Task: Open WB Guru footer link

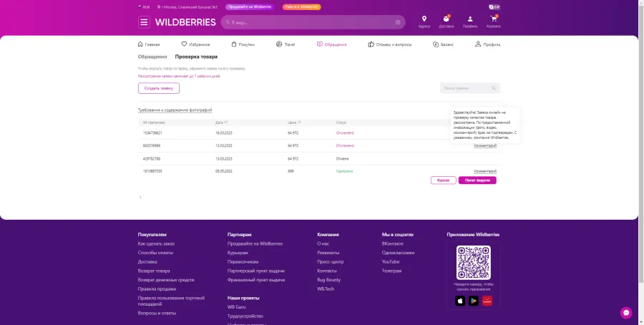Action: [237, 307]
